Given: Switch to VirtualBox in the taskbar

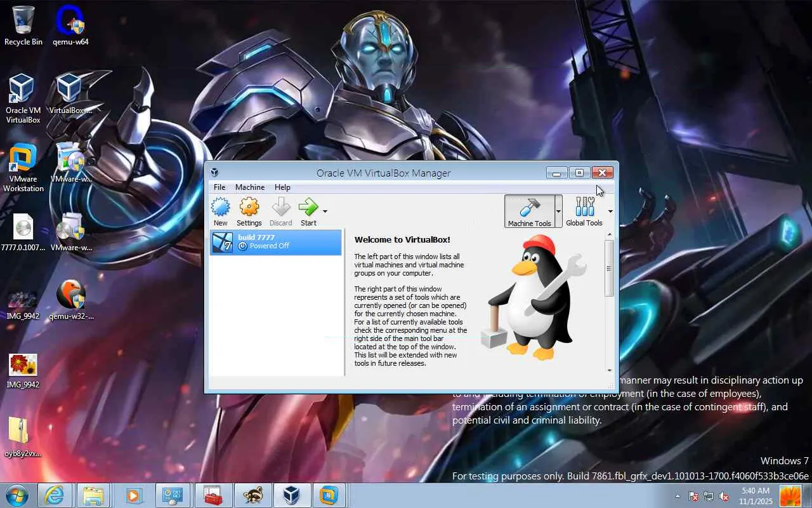Looking at the screenshot, I should pyautogui.click(x=291, y=495).
